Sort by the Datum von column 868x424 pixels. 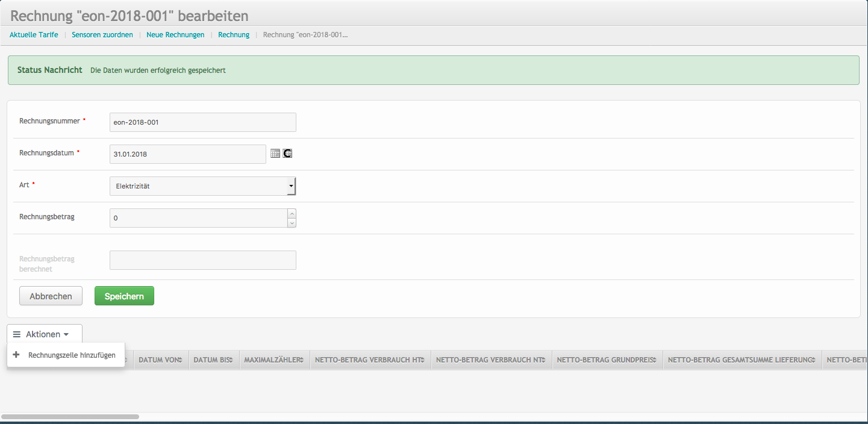[161, 360]
